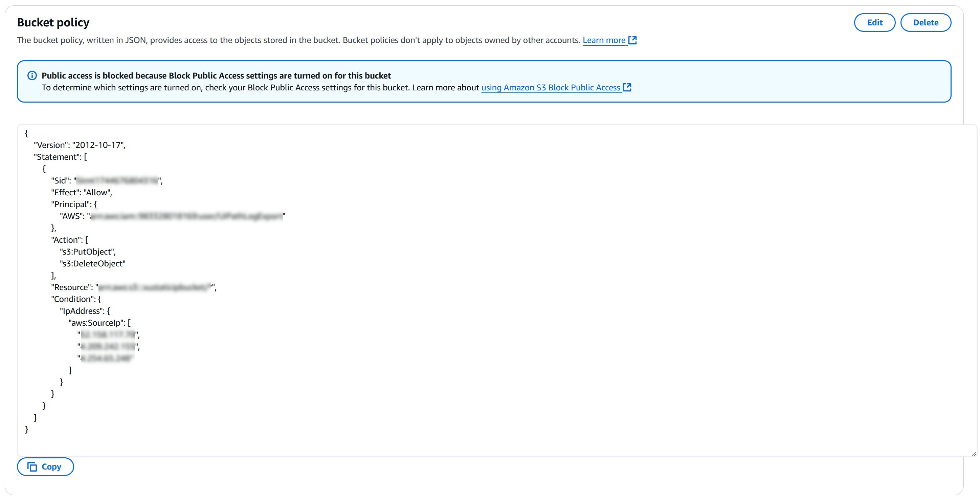Image resolution: width=980 pixels, height=500 pixels.
Task: Open using Amazon S3 Block Public Access link
Action: (551, 88)
